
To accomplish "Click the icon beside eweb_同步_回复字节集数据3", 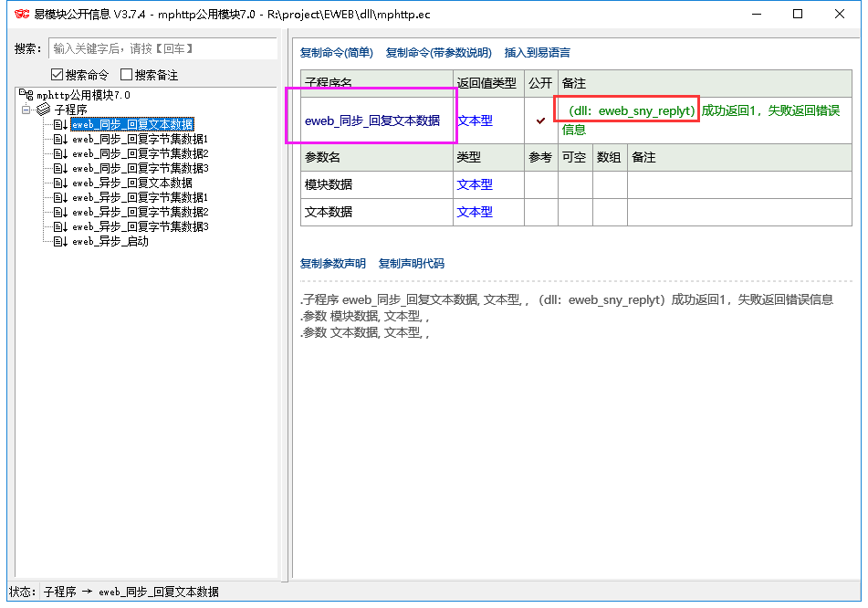I will [60, 168].
